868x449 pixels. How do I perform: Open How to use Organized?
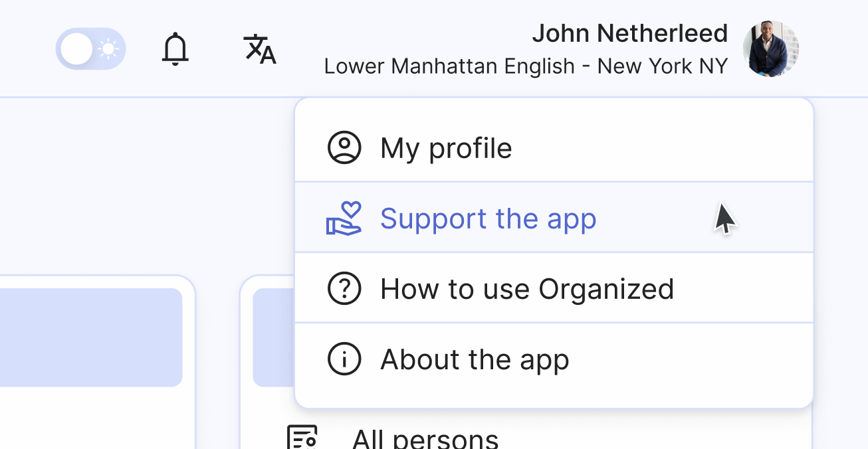[526, 288]
